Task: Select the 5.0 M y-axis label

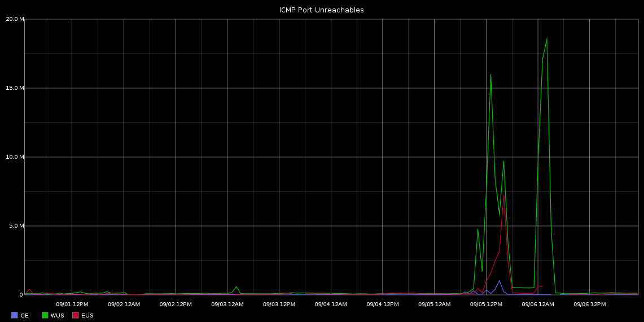Action: coord(16,226)
